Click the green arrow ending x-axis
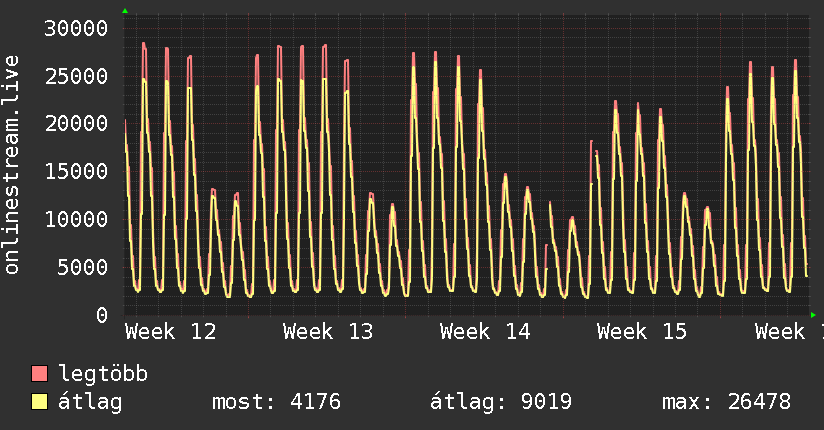This screenshot has width=824, height=430. click(x=813, y=315)
